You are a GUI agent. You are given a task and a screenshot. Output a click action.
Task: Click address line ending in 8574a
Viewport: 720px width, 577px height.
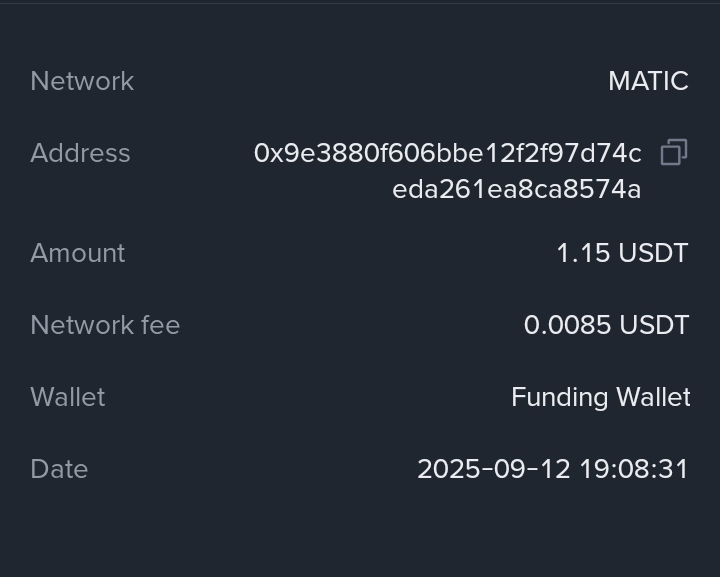[x=516, y=189]
